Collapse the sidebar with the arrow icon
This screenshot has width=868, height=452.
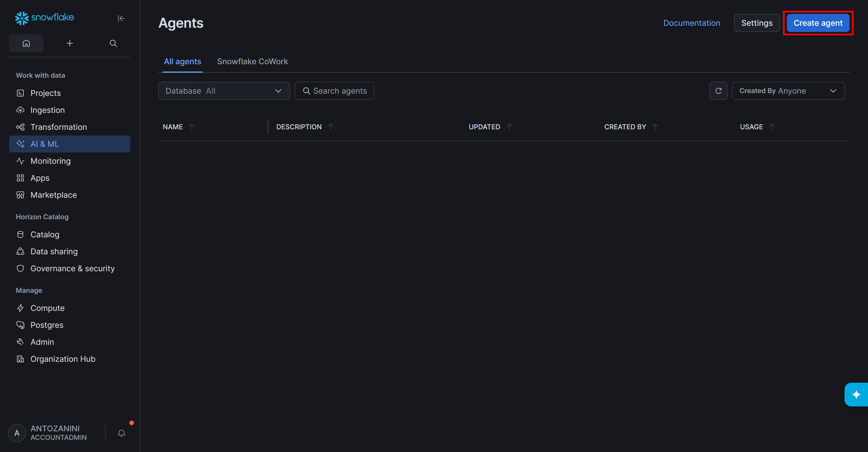121,18
